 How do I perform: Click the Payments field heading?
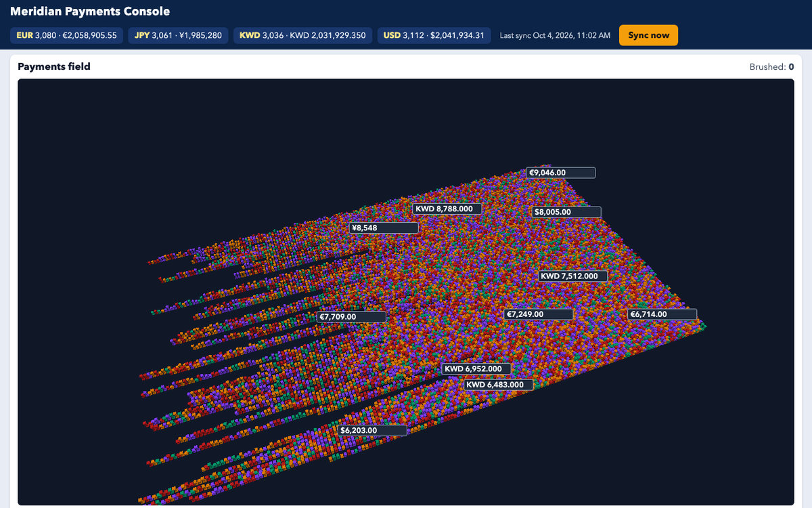click(54, 66)
